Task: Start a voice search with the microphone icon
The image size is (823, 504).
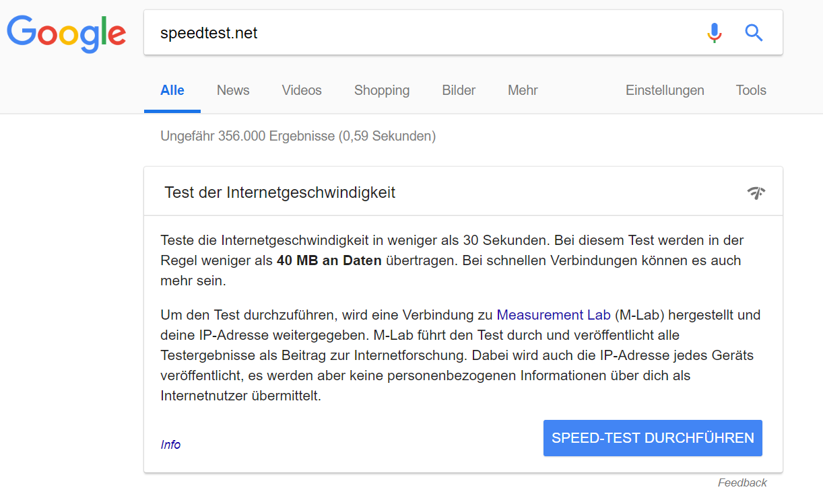Action: [x=714, y=32]
